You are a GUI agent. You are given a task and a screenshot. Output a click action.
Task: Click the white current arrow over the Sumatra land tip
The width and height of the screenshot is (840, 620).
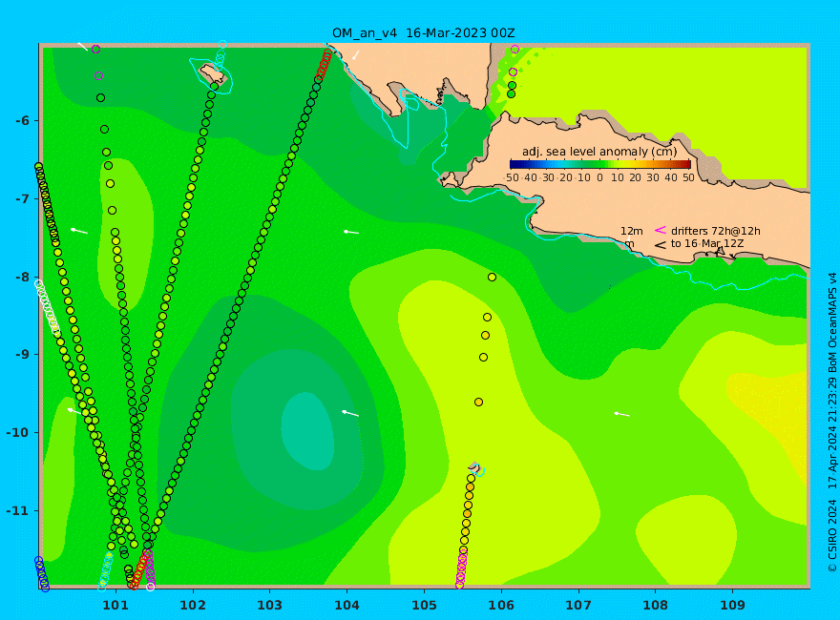[356, 55]
